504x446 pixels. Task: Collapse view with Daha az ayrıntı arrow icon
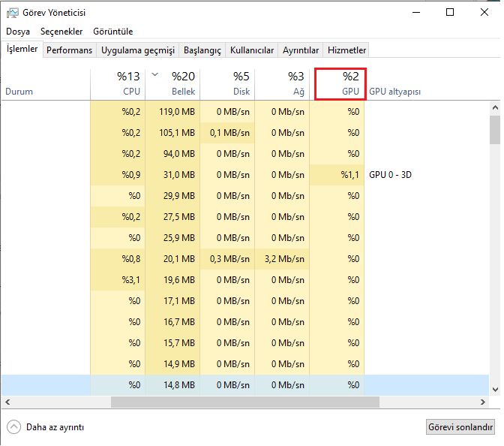(x=13, y=427)
